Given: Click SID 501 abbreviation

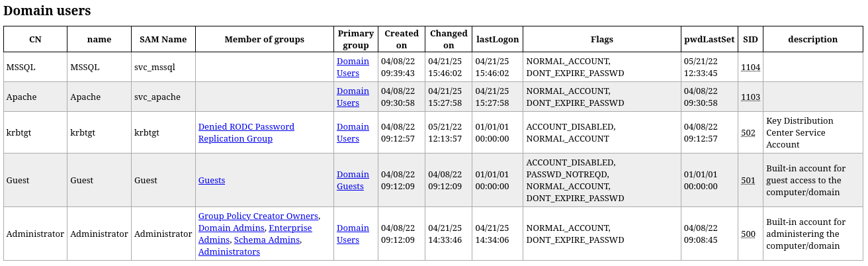Looking at the screenshot, I should pos(748,180).
